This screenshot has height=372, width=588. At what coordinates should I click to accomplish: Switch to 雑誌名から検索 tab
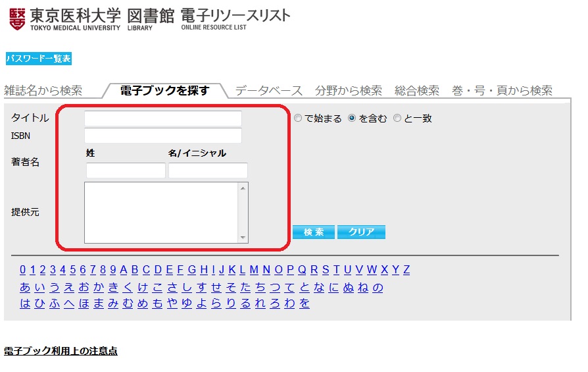coord(43,90)
